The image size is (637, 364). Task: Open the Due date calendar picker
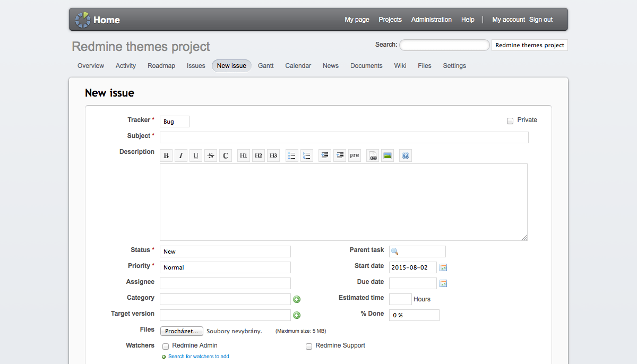pos(443,283)
